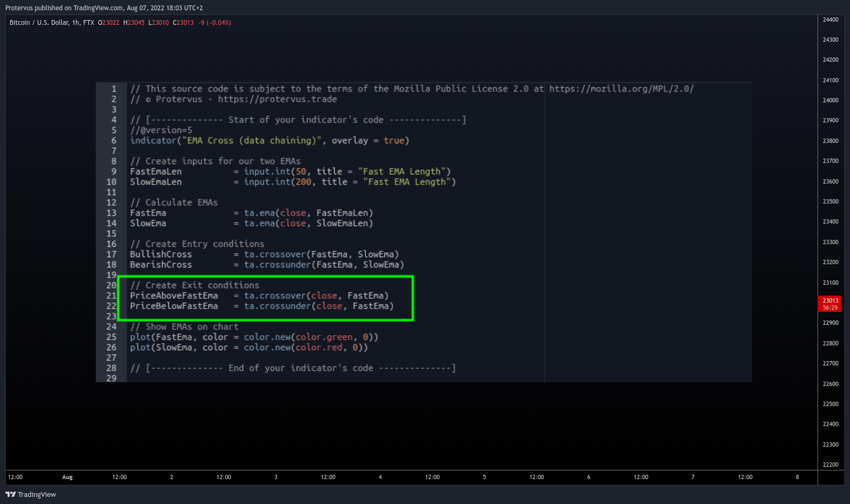This screenshot has height=504, width=850.
Task: Click the BullishCross variable on line 17
Action: click(161, 254)
